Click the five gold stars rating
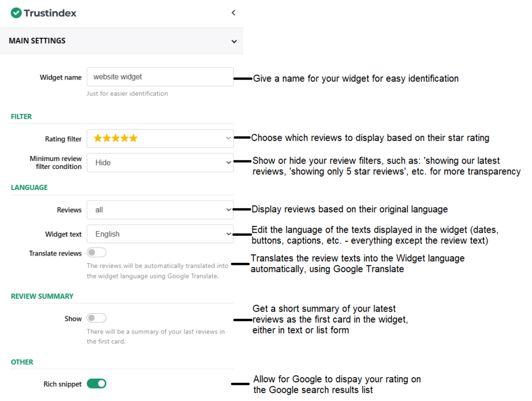 115,138
